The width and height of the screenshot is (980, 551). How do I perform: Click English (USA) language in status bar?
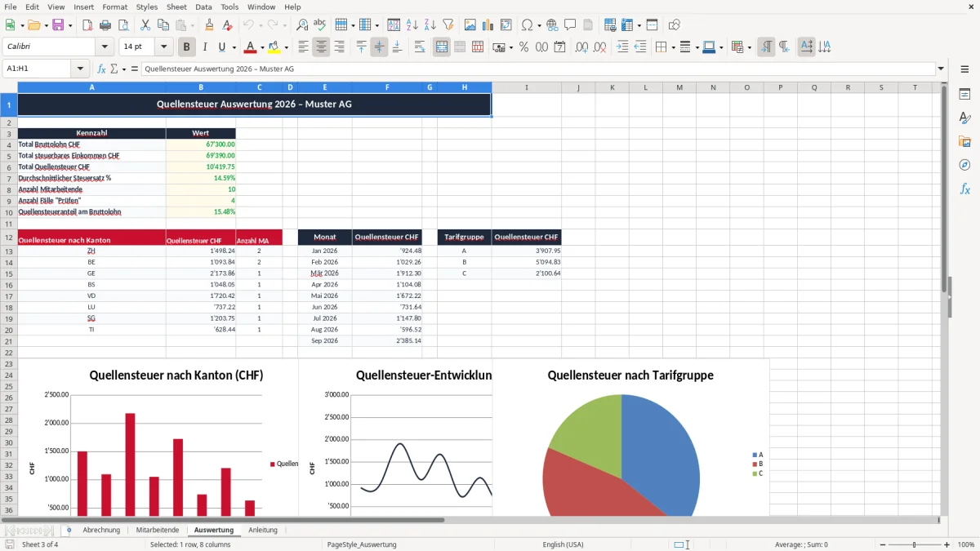pos(563,544)
